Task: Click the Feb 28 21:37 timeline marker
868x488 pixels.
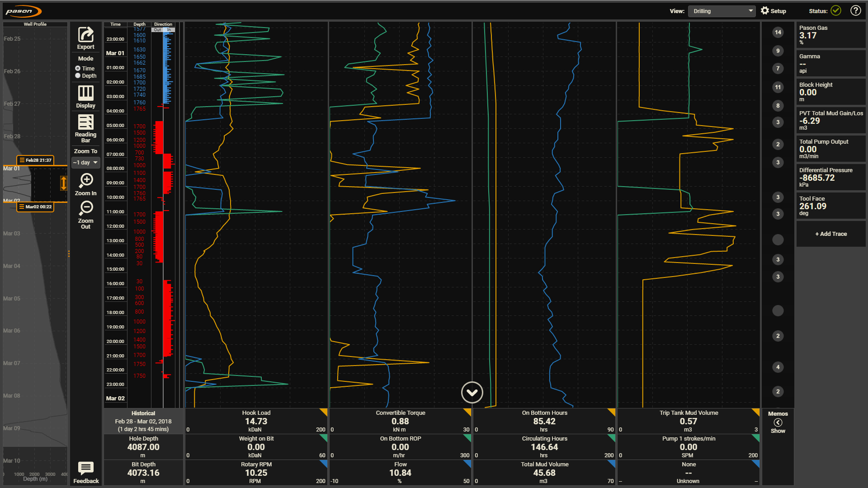Action: pos(34,159)
